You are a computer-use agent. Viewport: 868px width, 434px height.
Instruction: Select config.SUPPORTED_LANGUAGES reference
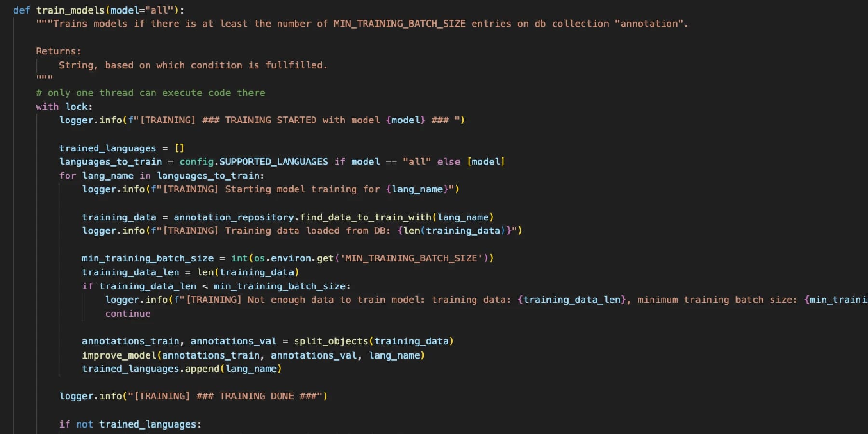click(255, 162)
